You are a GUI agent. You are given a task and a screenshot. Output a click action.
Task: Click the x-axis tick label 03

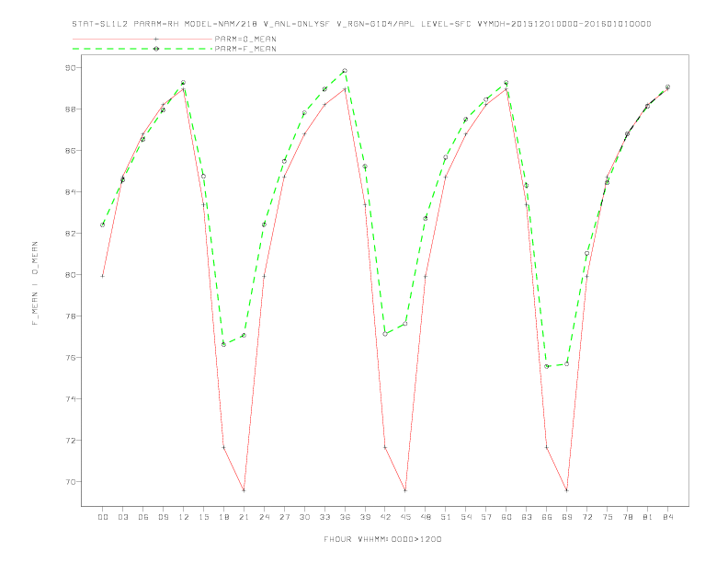coord(122,517)
